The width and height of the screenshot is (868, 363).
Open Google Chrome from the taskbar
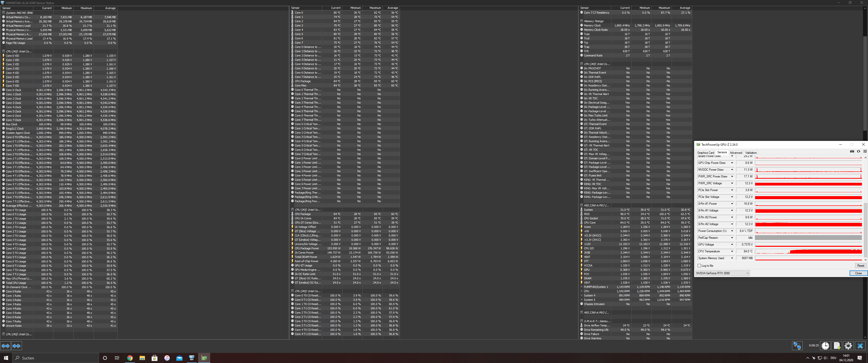[130, 358]
